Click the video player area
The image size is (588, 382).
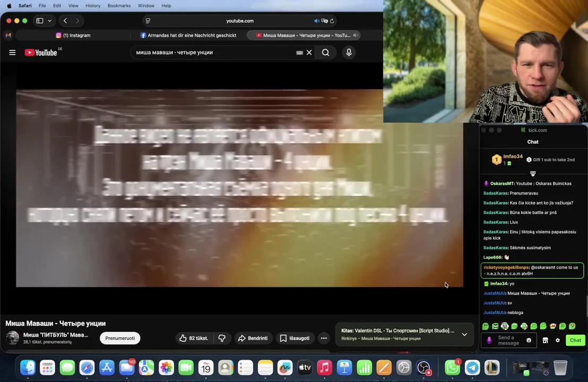pyautogui.click(x=240, y=188)
